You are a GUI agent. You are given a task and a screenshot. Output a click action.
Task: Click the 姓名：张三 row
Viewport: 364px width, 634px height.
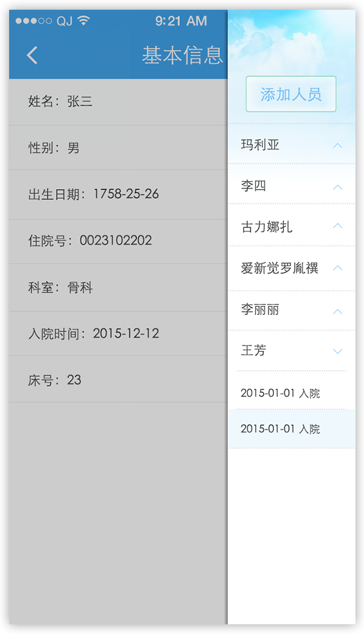[118, 102]
